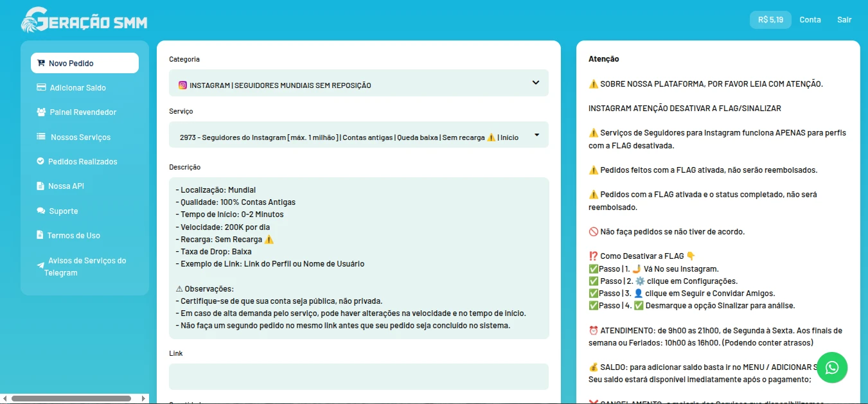868x404 pixels.
Task: Click 'Passo | 1. Vá No seu Instagram' line
Action: pyautogui.click(x=653, y=269)
